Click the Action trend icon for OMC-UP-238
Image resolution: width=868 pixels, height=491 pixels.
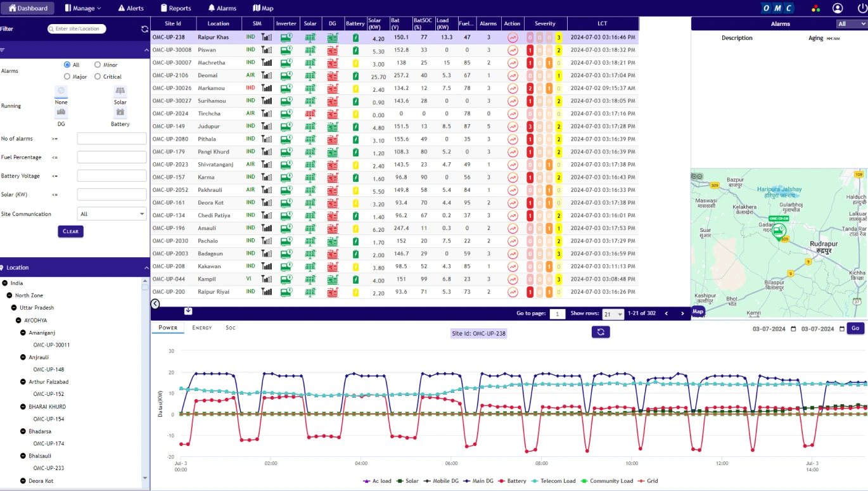(x=512, y=37)
